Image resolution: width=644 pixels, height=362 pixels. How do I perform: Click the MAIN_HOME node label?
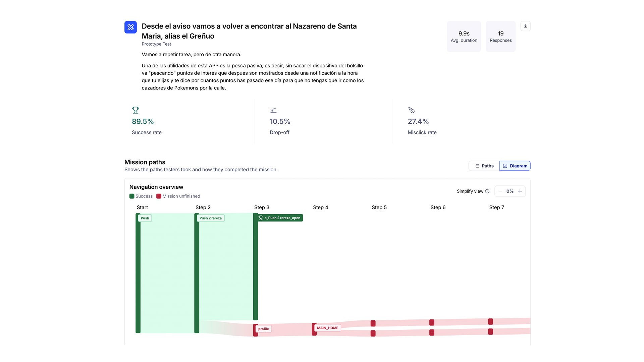(x=327, y=328)
